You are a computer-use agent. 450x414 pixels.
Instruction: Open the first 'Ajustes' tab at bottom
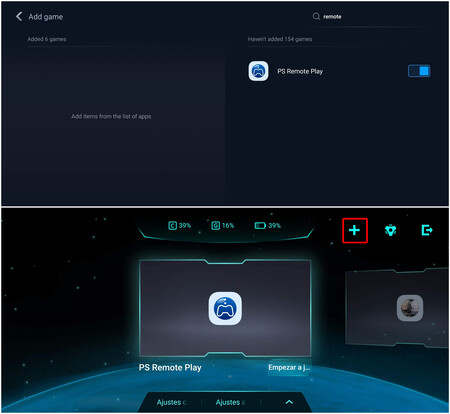pos(172,402)
